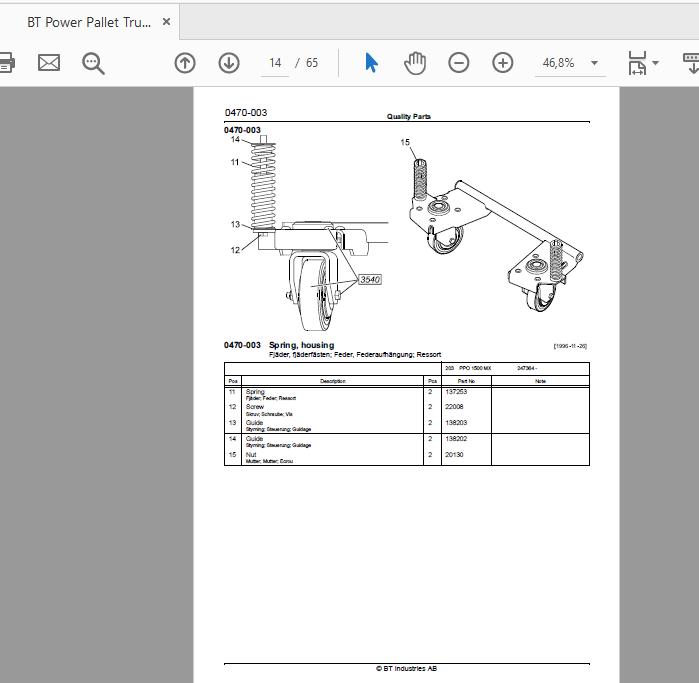This screenshot has width=699, height=683.
Task: Activate the selection arrow tool
Action: pos(371,63)
